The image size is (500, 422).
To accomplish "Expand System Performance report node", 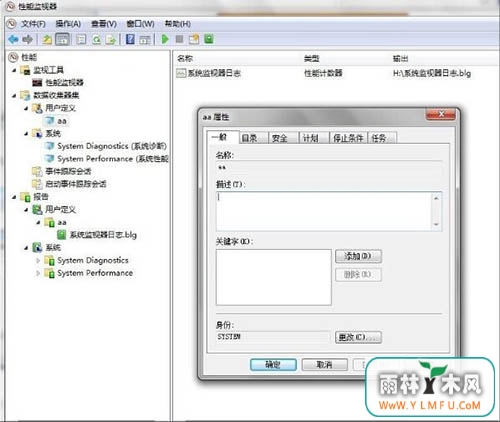I will [38, 273].
